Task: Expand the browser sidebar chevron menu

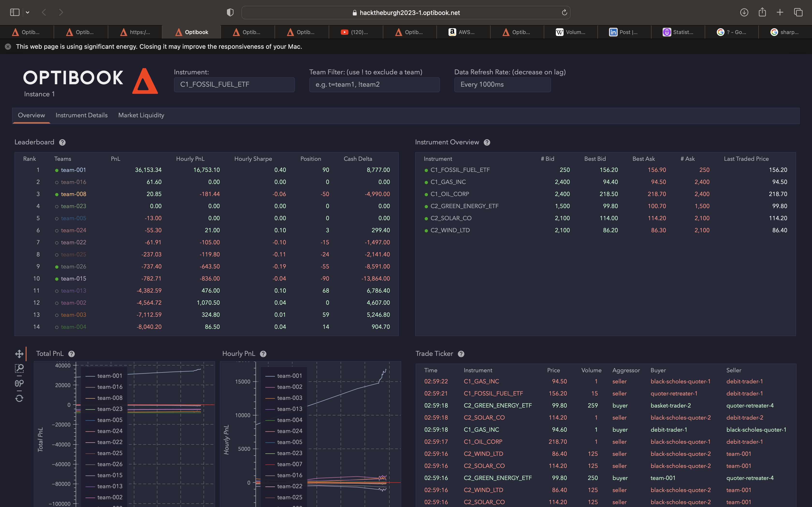Action: (28, 12)
